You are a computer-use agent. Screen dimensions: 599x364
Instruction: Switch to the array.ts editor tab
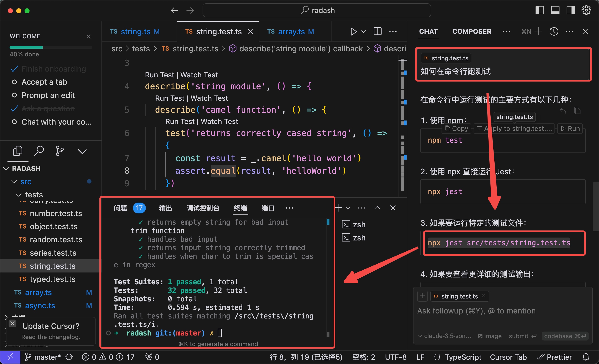click(x=291, y=32)
